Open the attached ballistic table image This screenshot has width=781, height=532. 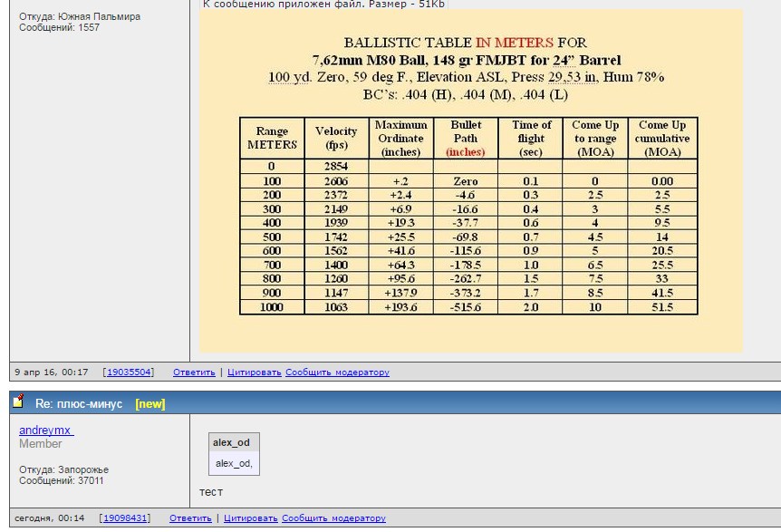pyautogui.click(x=470, y=179)
